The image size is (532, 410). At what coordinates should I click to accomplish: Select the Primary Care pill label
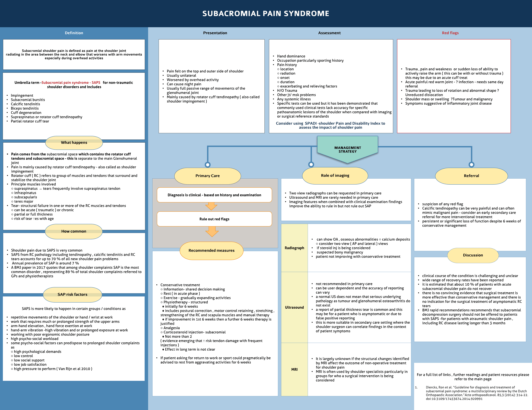[x=208, y=176]
